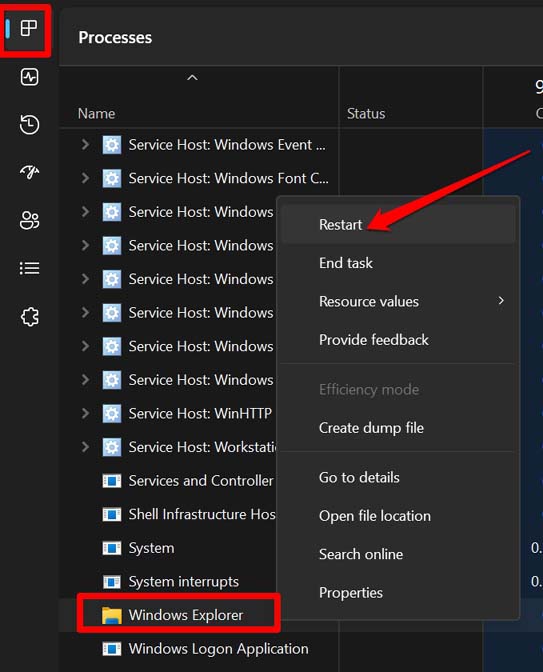Expand Service Host: Windows Font C... row

click(85, 178)
